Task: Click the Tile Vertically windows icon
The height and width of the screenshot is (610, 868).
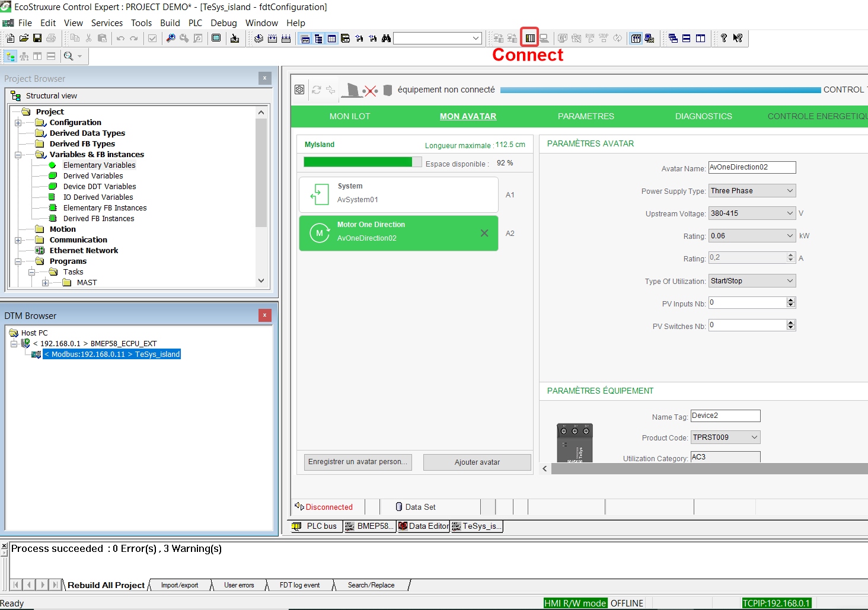Action: click(701, 38)
